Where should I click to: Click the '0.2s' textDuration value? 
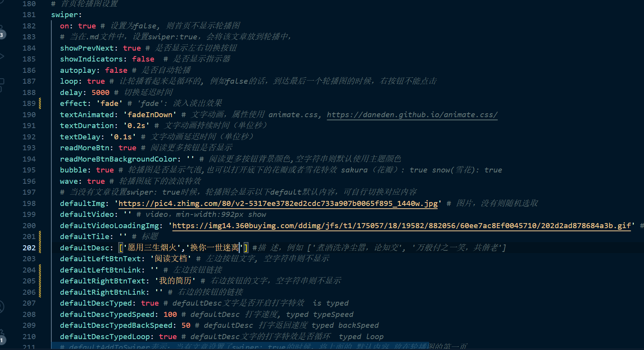click(136, 126)
